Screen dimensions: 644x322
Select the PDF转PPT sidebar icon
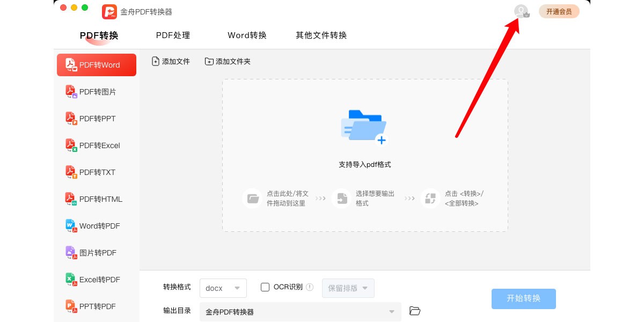[x=71, y=119]
